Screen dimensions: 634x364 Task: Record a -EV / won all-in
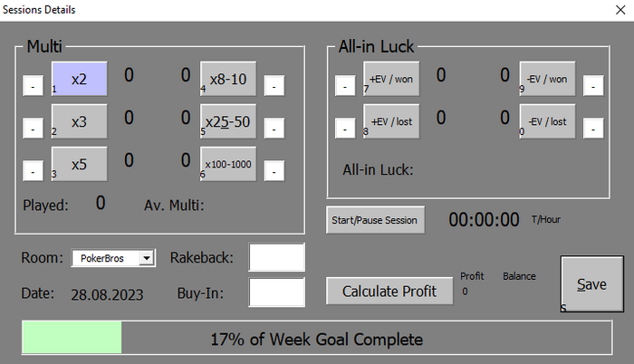547,79
